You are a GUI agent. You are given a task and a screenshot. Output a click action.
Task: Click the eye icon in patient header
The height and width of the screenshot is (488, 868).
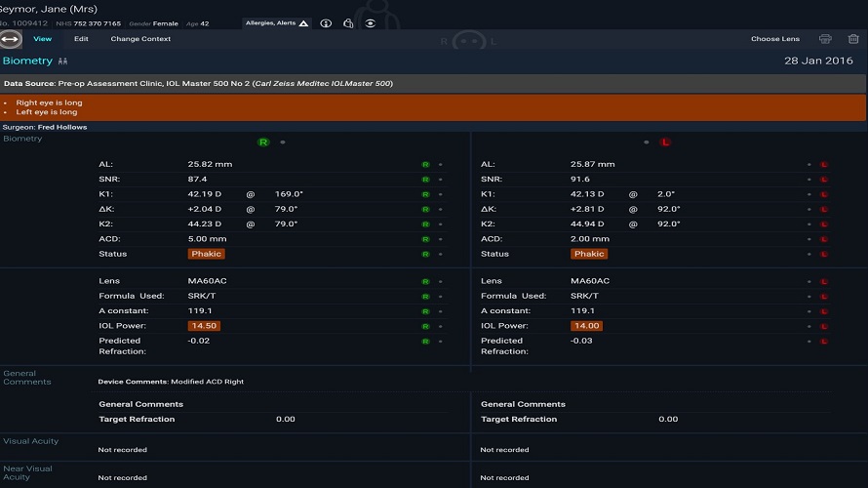coord(371,23)
